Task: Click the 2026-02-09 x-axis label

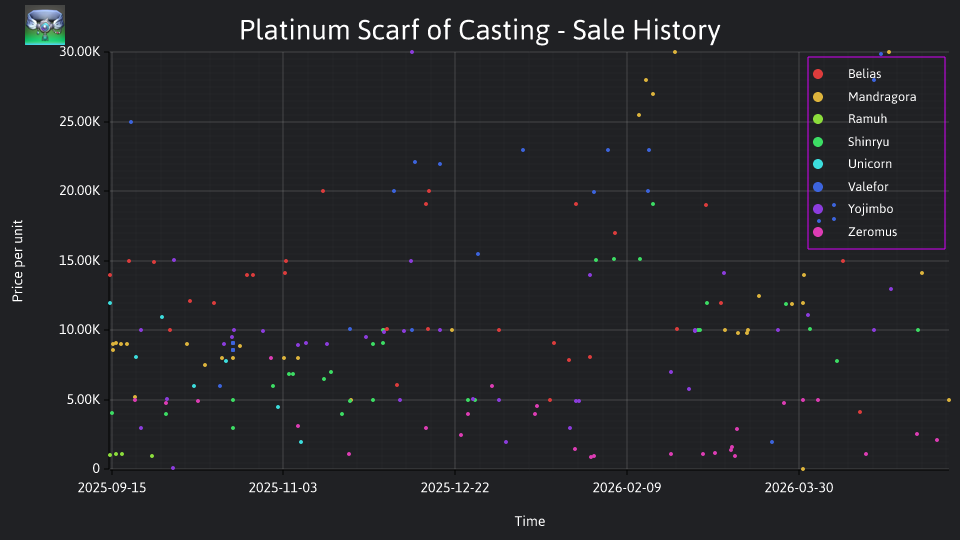Action: [627, 488]
